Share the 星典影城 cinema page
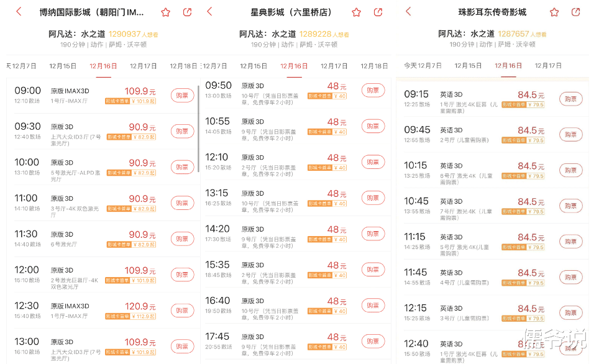This screenshot has width=599, height=364. click(378, 12)
